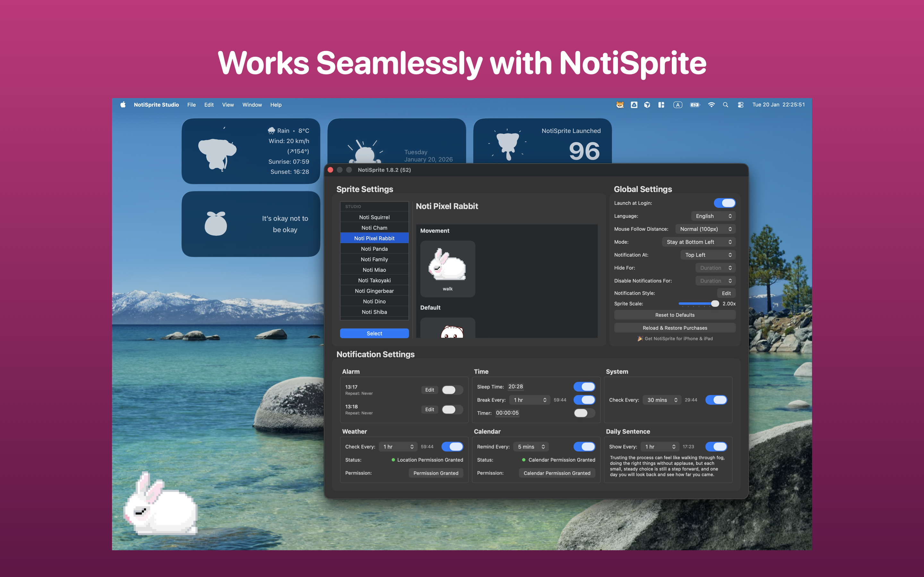Viewport: 924px width, 577px height.
Task: Click the Wi-Fi status icon
Action: [711, 105]
